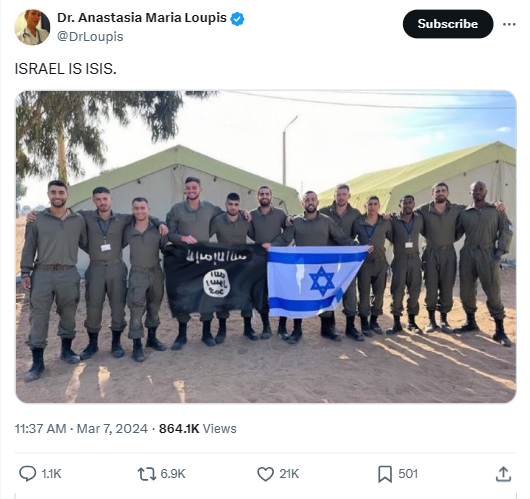The width and height of the screenshot is (530, 499).
Task: Bookmark the post with the bookmark icon
Action: pos(385,474)
